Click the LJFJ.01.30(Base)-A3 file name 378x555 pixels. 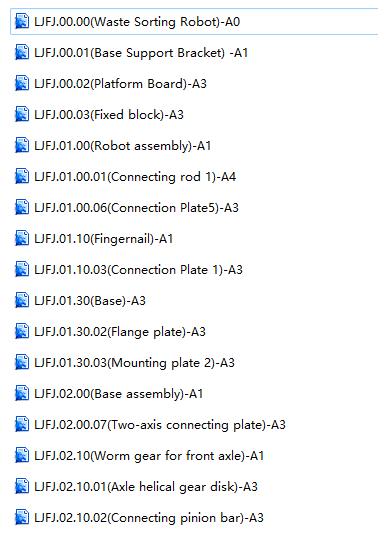click(90, 301)
